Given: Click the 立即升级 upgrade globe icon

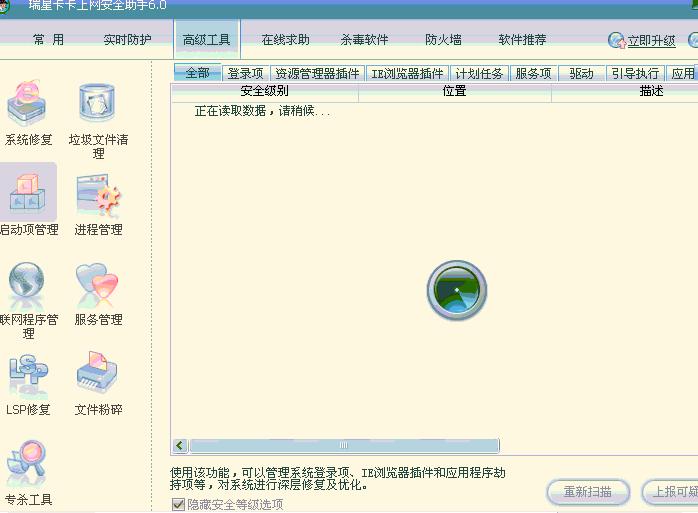Looking at the screenshot, I should [x=617, y=40].
